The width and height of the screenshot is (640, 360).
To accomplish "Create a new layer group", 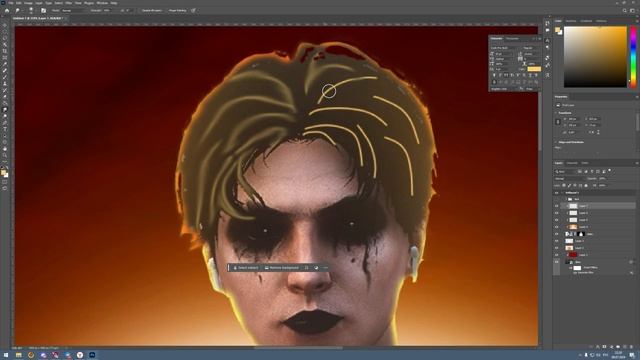I will [618, 347].
